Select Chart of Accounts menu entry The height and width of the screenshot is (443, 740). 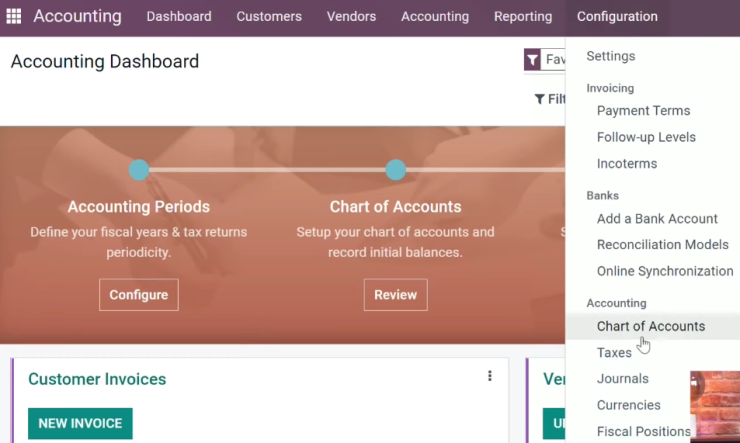653,326
